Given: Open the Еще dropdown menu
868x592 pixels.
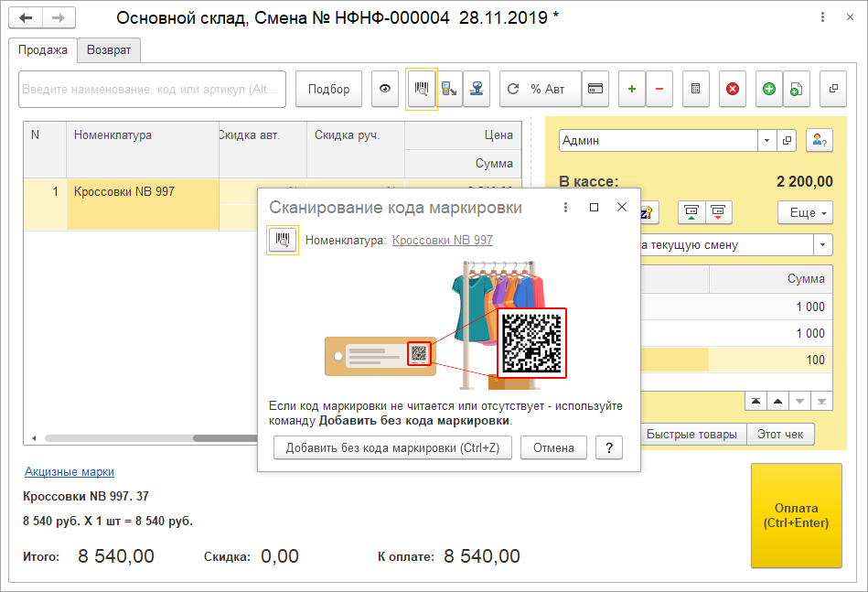Looking at the screenshot, I should [804, 212].
